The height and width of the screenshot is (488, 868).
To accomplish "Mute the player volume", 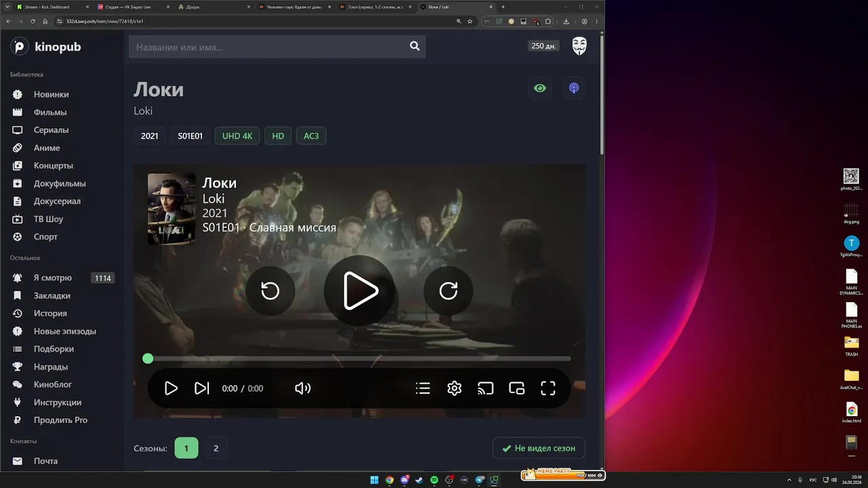I will (302, 388).
